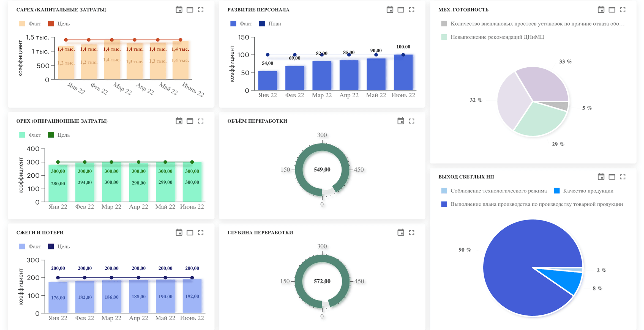Image resolution: width=644 pixels, height=330 pixels.
Task: Open calendar for Сжеги и потери panel
Action: click(179, 233)
